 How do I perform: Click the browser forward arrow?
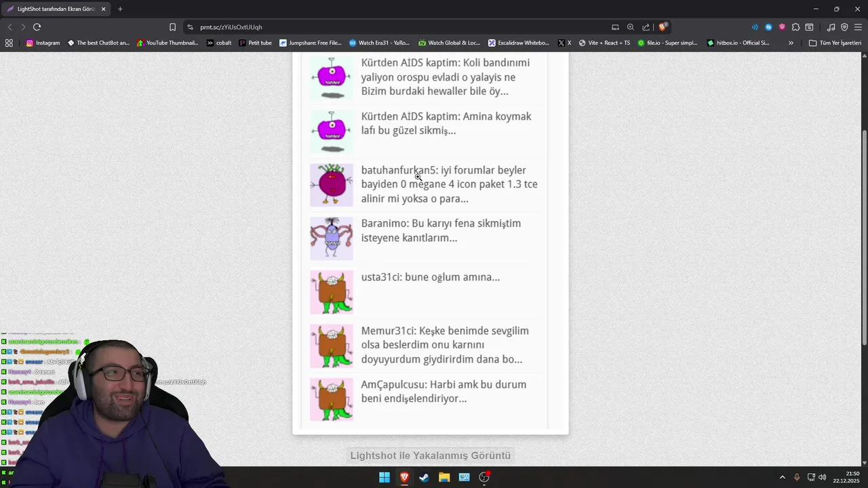coord(23,27)
